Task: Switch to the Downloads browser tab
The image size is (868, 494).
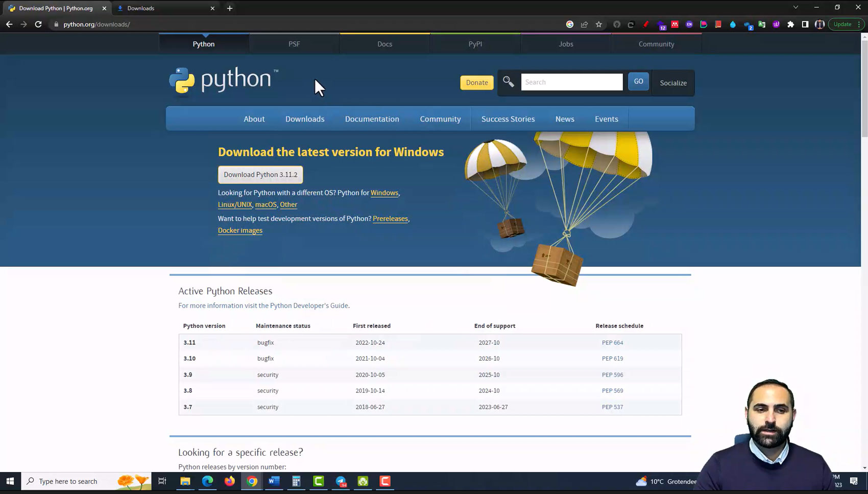Action: coord(166,8)
